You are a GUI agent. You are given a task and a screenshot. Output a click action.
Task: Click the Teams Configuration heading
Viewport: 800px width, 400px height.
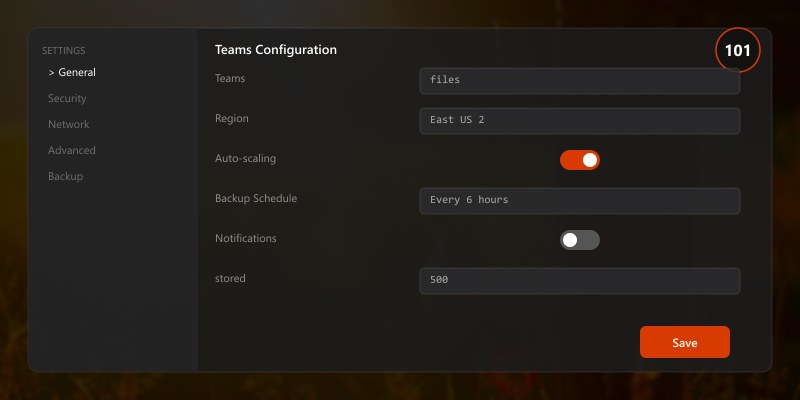tap(276, 49)
